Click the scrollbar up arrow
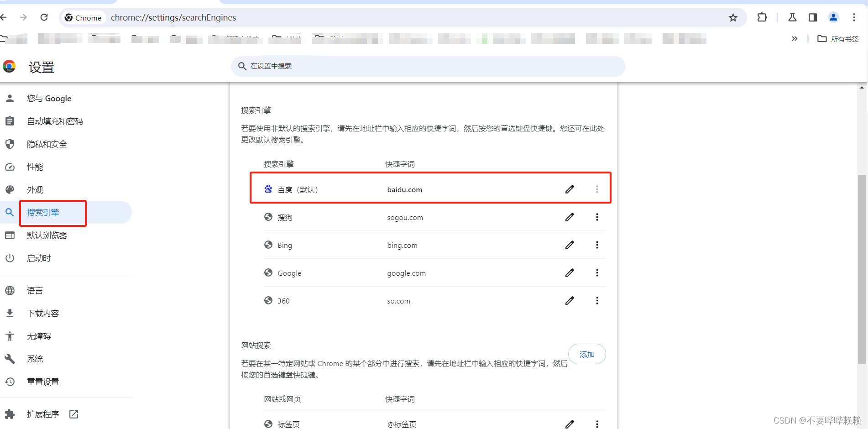This screenshot has width=868, height=429. tap(862, 87)
